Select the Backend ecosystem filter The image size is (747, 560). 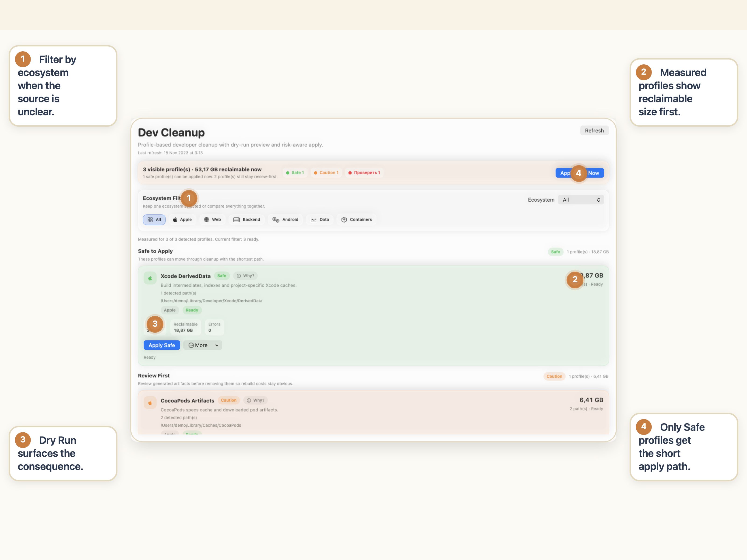247,219
